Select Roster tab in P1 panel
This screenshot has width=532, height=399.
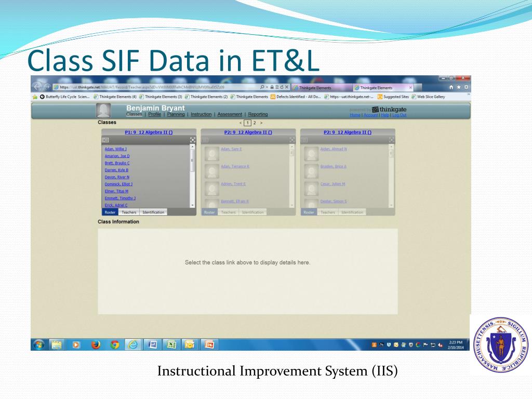[110, 212]
